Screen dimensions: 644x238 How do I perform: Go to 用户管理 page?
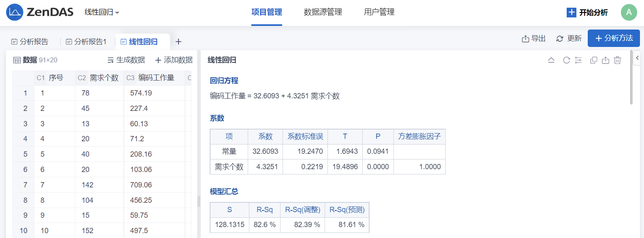pyautogui.click(x=379, y=12)
